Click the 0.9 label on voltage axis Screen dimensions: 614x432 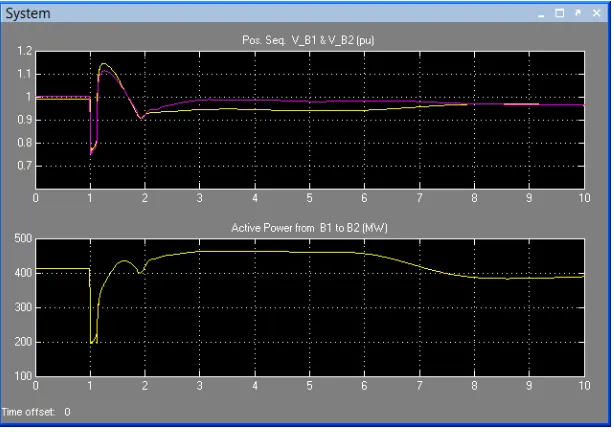point(24,120)
